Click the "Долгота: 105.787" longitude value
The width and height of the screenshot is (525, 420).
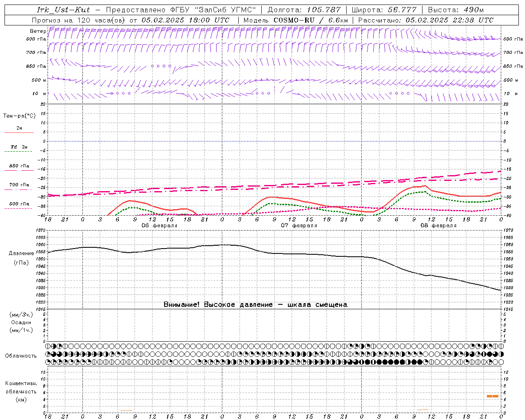304,10
